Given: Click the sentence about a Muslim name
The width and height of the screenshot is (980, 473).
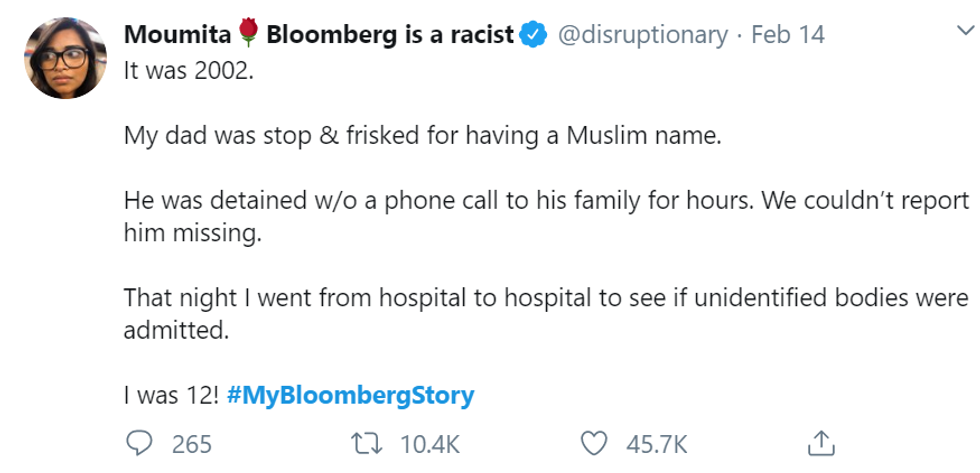Looking at the screenshot, I should 421,135.
